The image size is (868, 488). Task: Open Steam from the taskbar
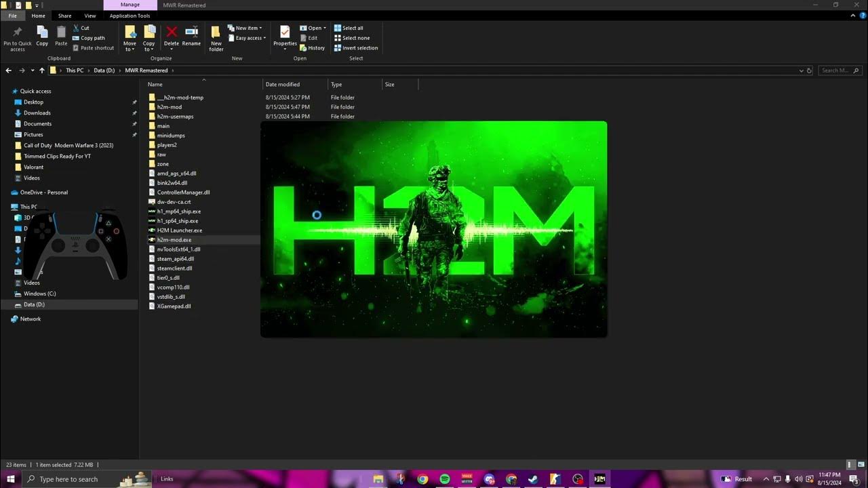533,479
